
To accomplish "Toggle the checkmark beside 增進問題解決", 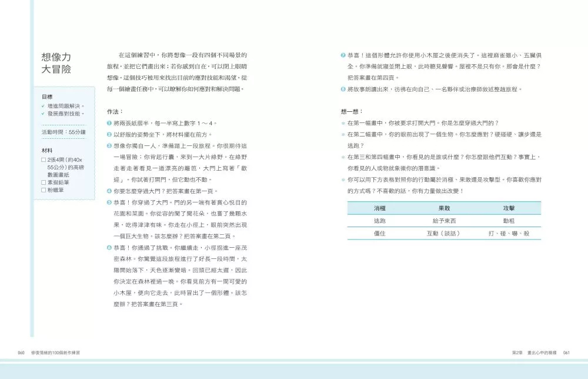I will tap(44, 106).
